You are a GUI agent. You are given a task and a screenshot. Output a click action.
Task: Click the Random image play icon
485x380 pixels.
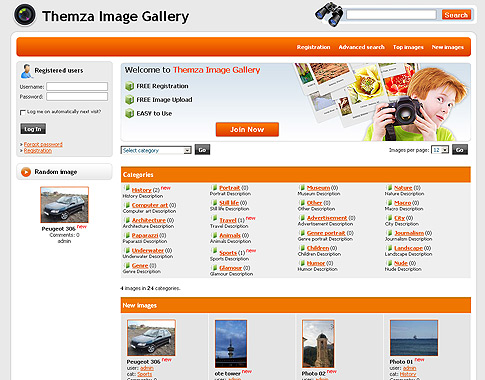coord(26,172)
